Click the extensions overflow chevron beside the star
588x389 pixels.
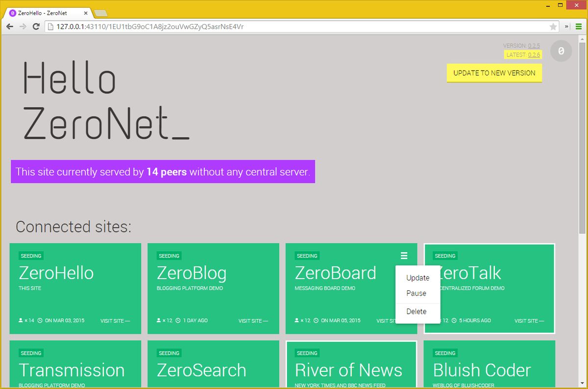(567, 26)
